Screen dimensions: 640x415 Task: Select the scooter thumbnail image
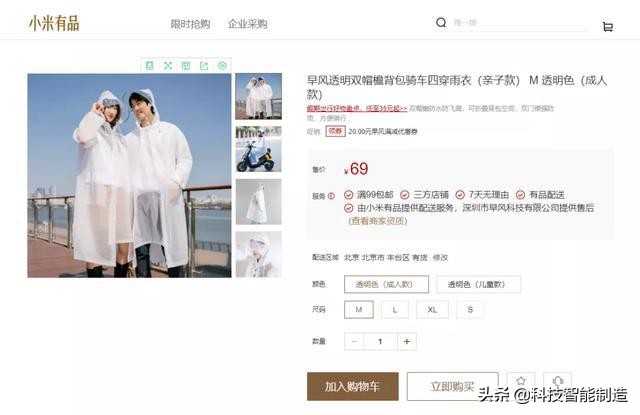258,149
